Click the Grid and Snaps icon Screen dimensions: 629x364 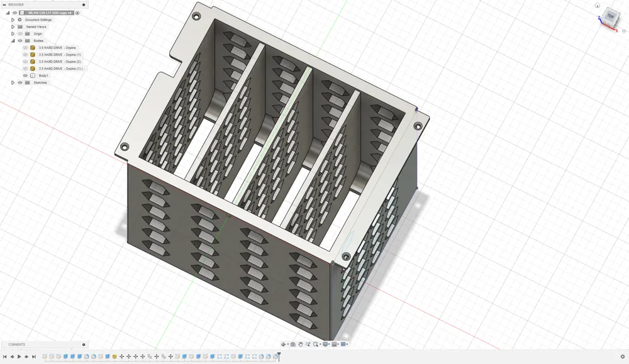click(x=334, y=344)
